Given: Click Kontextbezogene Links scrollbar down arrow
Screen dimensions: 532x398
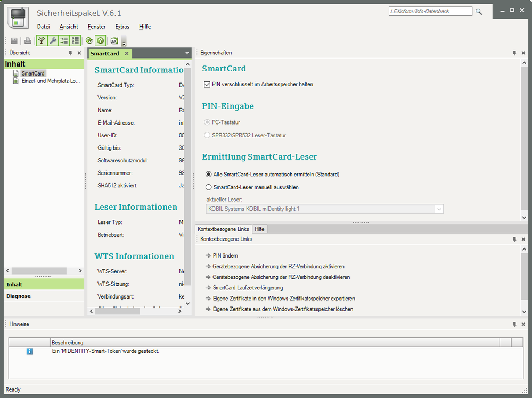Looking at the screenshot, I should pyautogui.click(x=524, y=312).
